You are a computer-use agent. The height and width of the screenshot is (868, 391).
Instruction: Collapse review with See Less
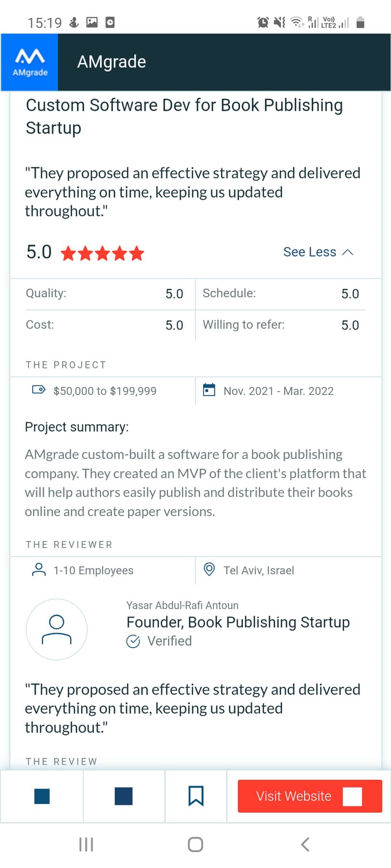click(309, 252)
